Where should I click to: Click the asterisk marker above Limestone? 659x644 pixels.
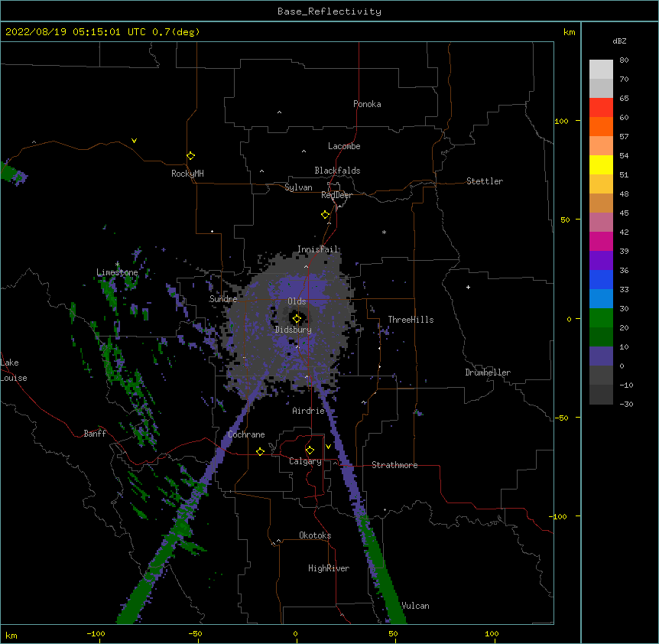coord(117,264)
